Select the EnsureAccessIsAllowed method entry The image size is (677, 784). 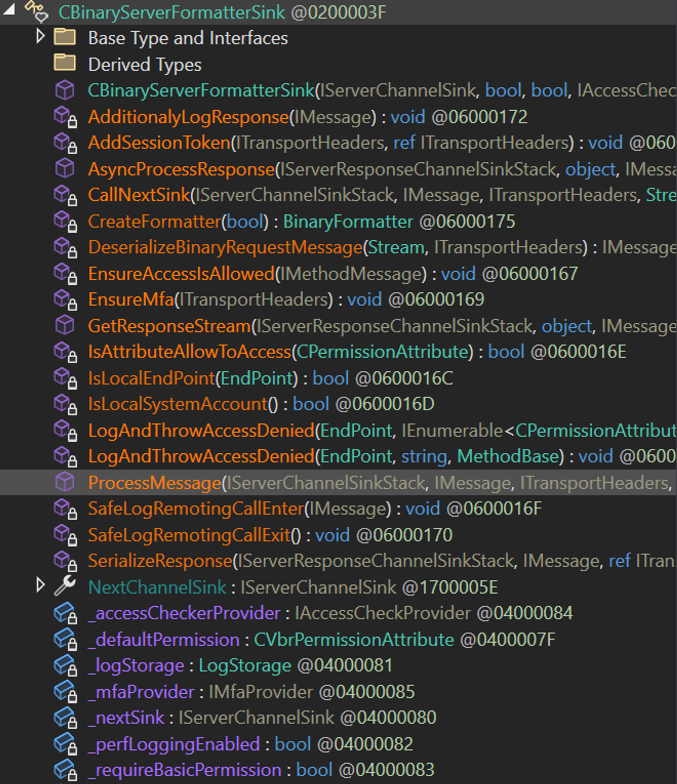coord(181,274)
